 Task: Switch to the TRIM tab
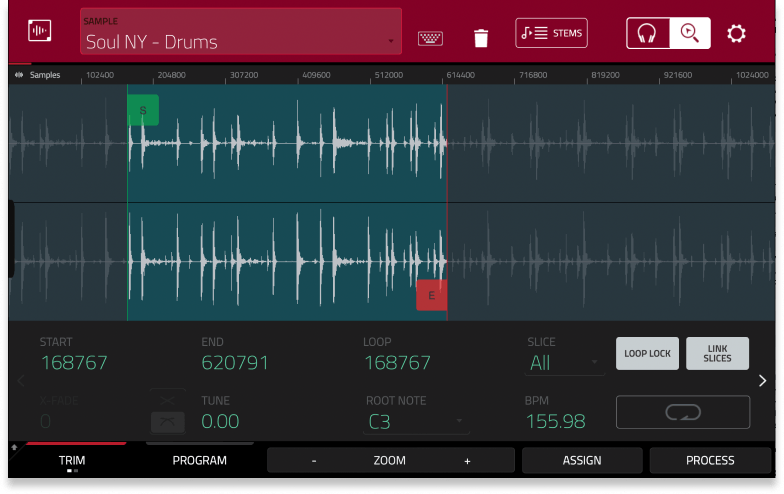tap(72, 461)
